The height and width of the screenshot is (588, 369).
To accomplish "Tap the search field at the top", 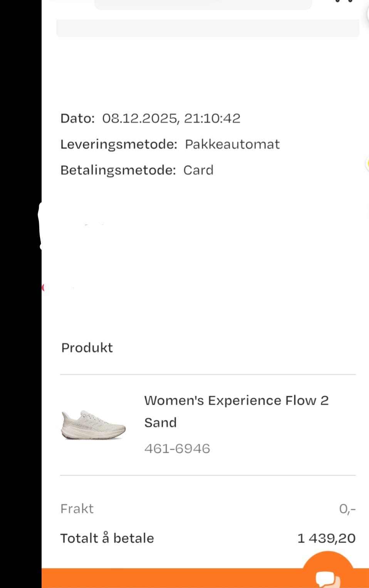I will (x=203, y=4).
